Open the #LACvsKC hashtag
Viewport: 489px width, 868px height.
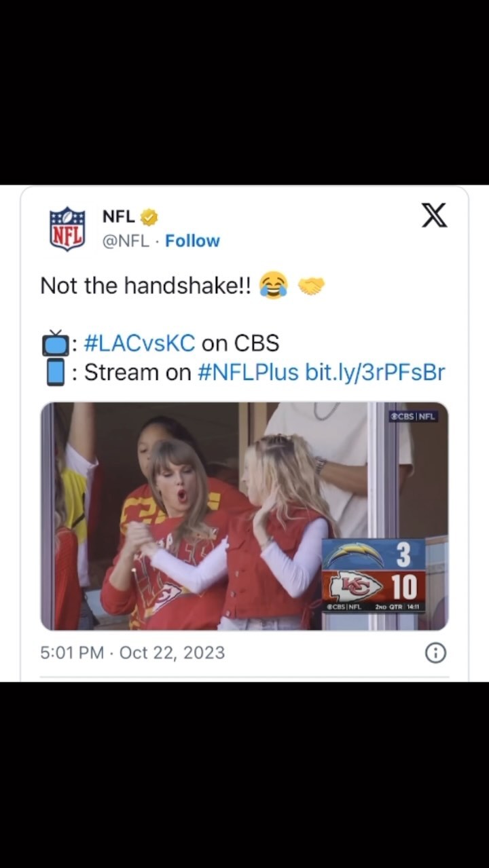point(139,343)
